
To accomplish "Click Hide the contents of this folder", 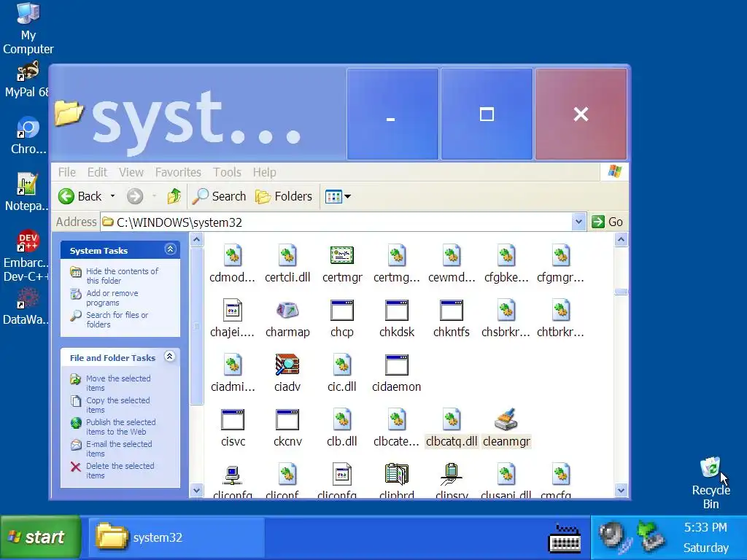I will pyautogui.click(x=122, y=276).
